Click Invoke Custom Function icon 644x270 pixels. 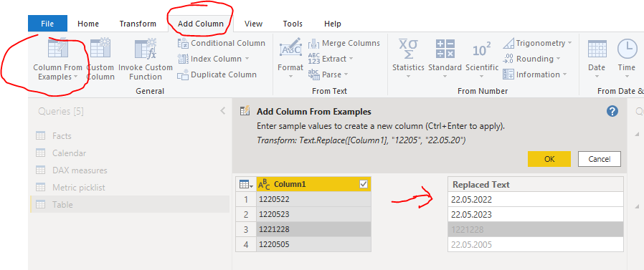[146, 49]
